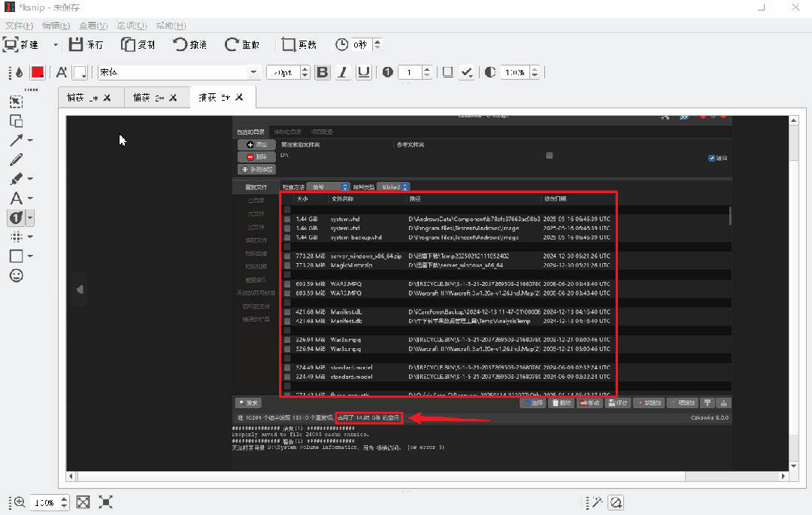This screenshot has height=515, width=812.
Task: Click the fit image to window icon
Action: point(83,502)
